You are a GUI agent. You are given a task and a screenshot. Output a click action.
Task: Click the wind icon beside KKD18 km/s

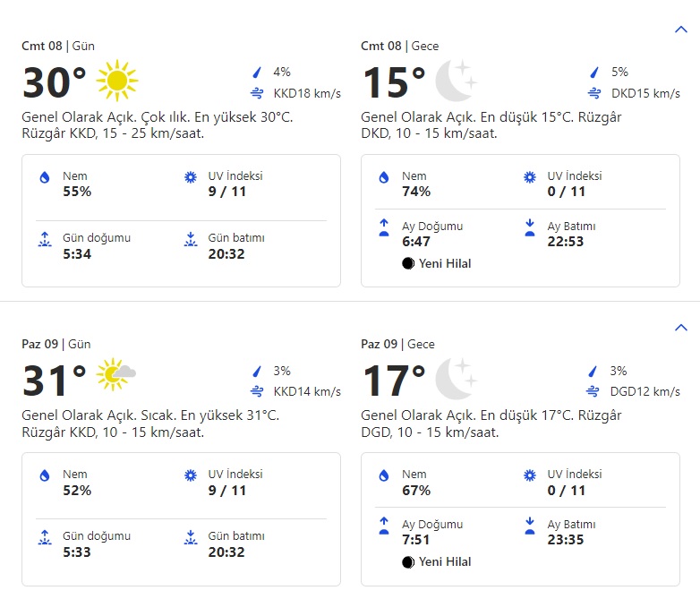(257, 93)
